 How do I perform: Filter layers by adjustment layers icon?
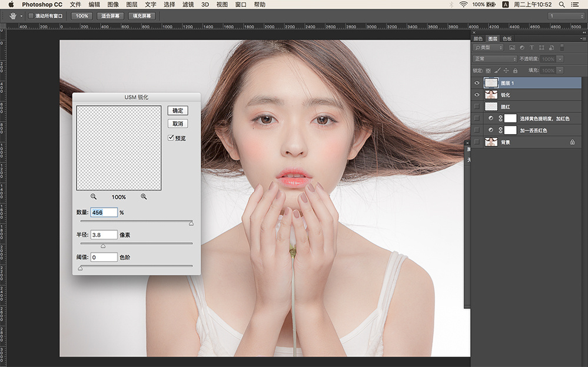pyautogui.click(x=521, y=48)
